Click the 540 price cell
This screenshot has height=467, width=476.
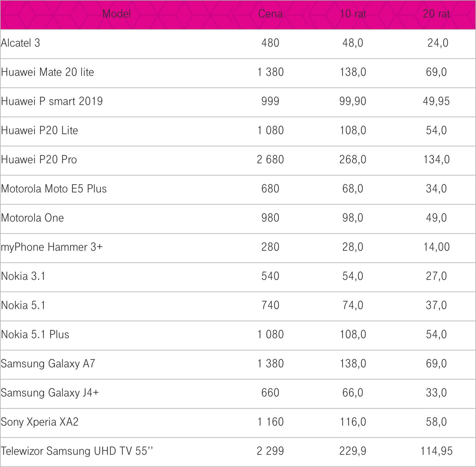pos(270,276)
